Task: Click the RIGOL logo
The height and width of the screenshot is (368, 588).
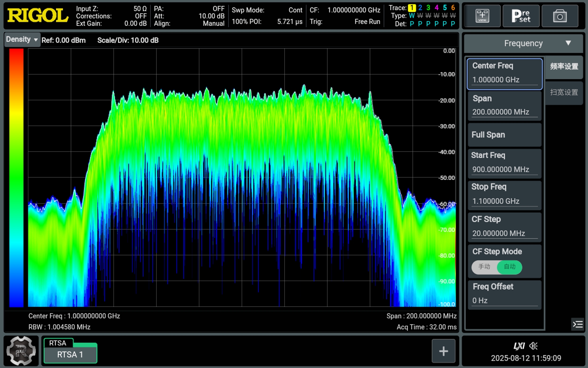Action: click(x=37, y=15)
